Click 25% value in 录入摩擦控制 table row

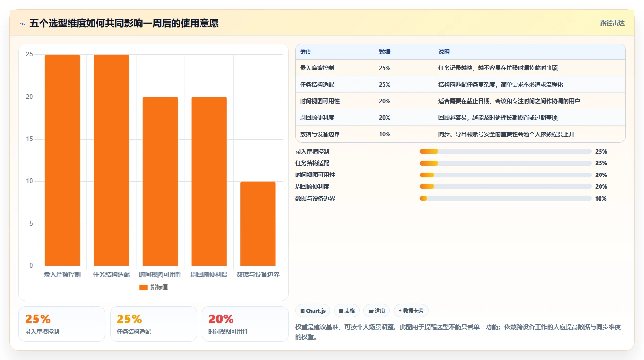click(x=385, y=68)
